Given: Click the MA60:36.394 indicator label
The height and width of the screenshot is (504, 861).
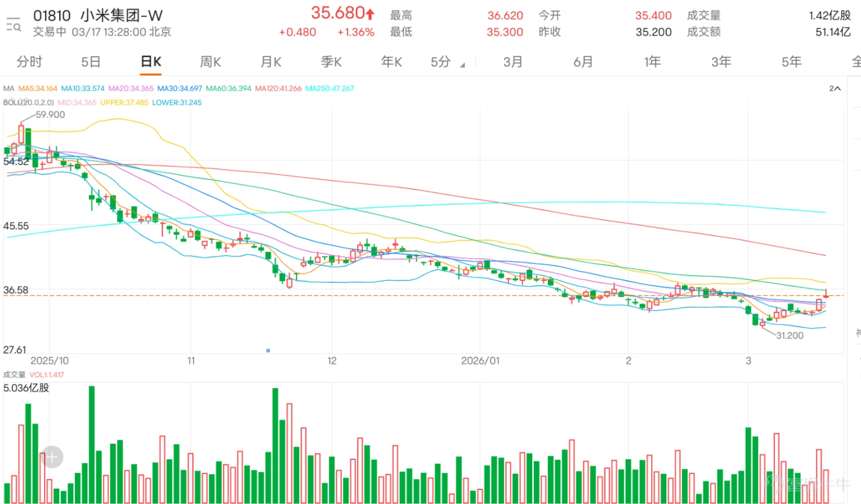Looking at the screenshot, I should coord(229,88).
